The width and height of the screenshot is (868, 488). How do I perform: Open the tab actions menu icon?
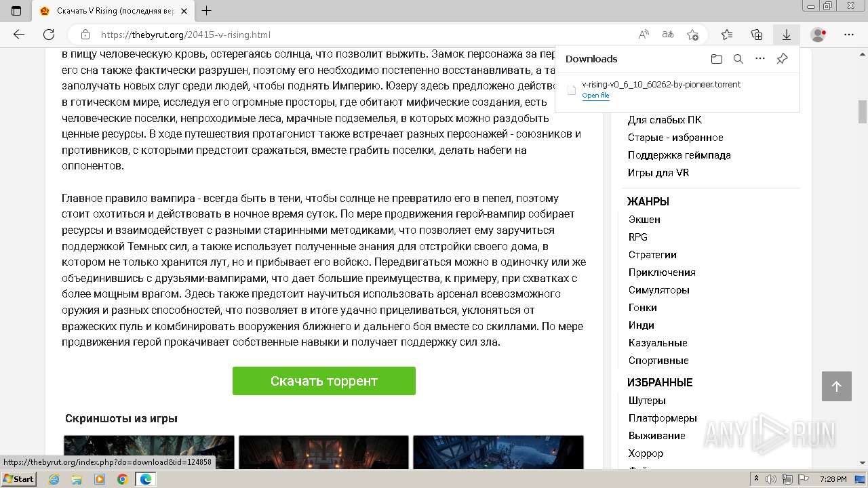click(16, 11)
